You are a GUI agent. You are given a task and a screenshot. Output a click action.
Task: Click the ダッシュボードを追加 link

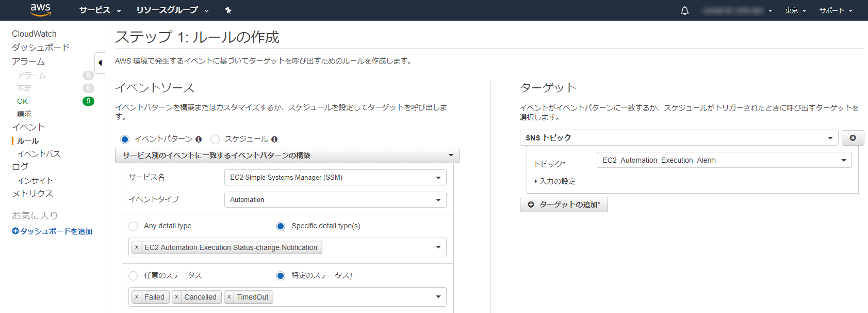[x=52, y=231]
